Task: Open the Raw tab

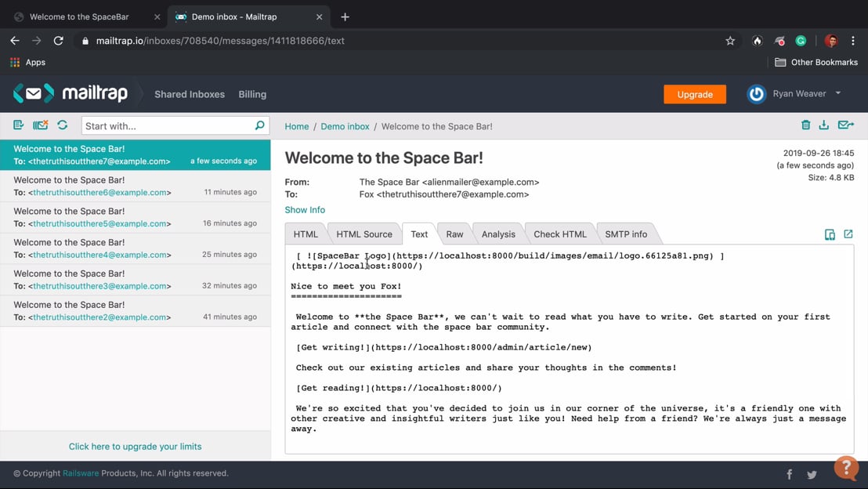Action: [454, 234]
